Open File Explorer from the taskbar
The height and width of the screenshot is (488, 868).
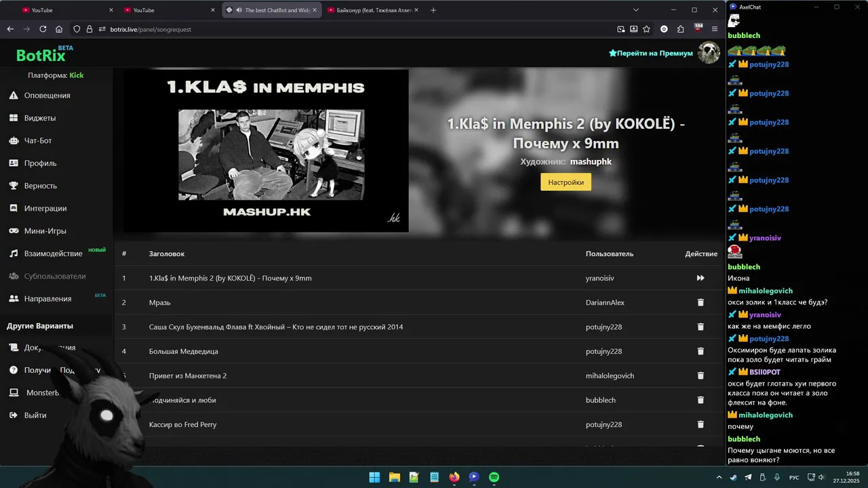pyautogui.click(x=394, y=477)
